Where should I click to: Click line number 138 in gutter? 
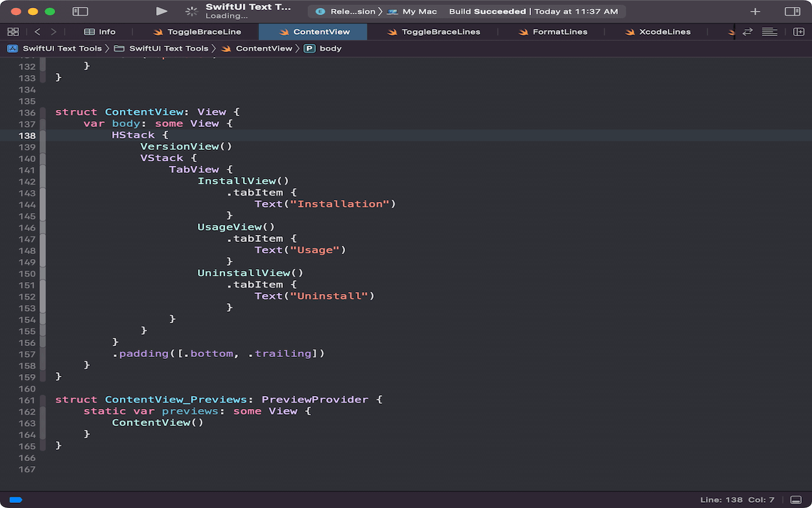(27, 135)
